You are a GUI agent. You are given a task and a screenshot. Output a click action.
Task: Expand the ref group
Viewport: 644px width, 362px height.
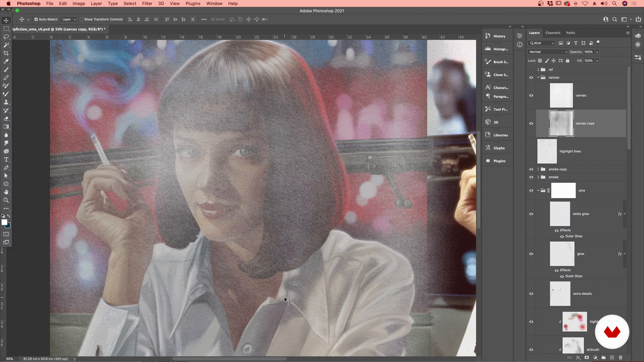[x=538, y=70]
